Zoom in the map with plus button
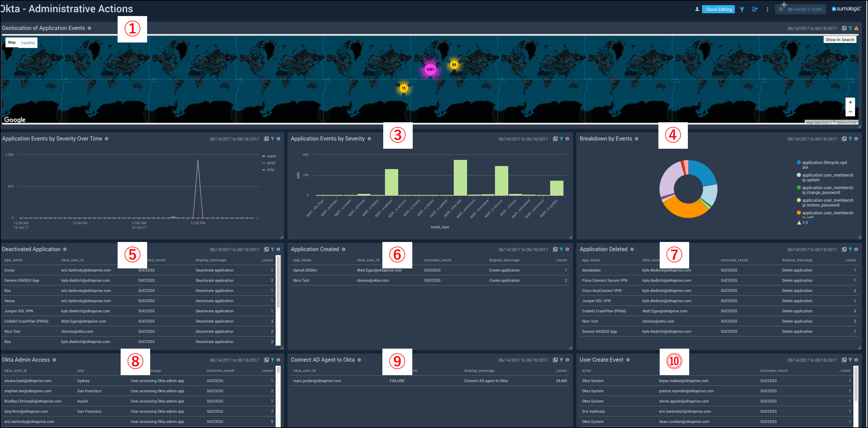The height and width of the screenshot is (428, 868). (850, 102)
